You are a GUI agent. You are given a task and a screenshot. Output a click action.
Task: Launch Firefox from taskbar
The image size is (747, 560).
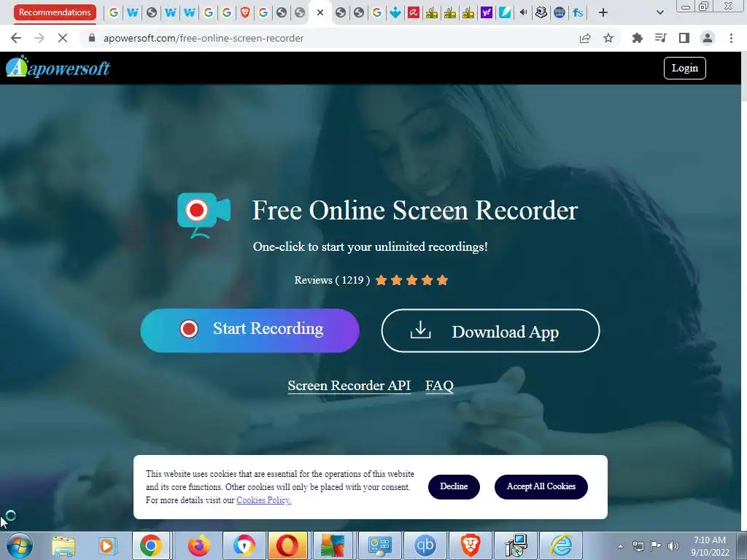tap(198, 545)
